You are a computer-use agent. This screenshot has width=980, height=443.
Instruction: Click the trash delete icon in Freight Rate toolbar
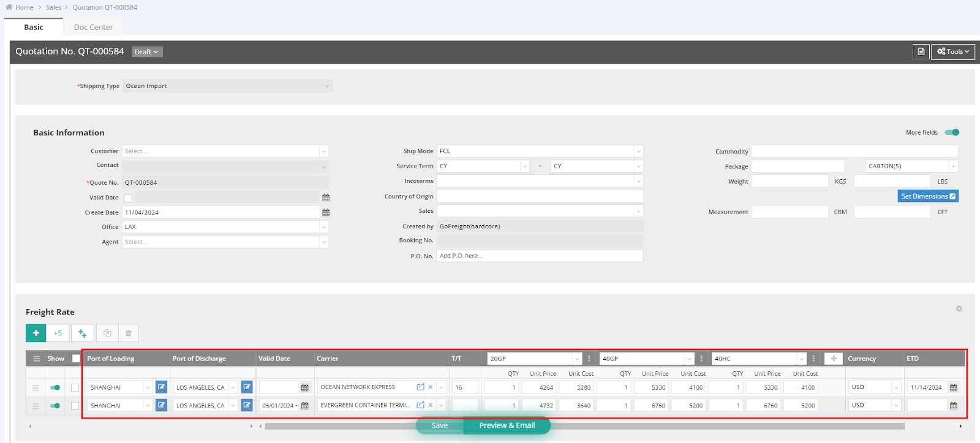[x=129, y=333]
